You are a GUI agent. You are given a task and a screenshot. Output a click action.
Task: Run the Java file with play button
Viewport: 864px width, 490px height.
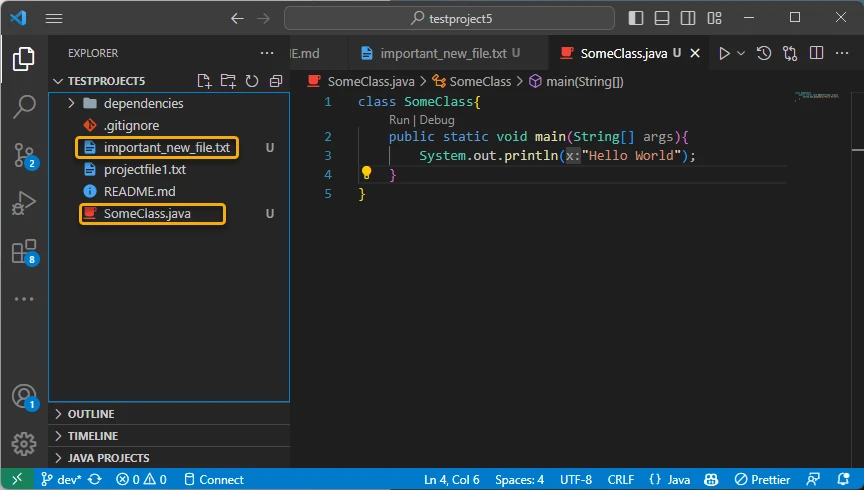(725, 53)
